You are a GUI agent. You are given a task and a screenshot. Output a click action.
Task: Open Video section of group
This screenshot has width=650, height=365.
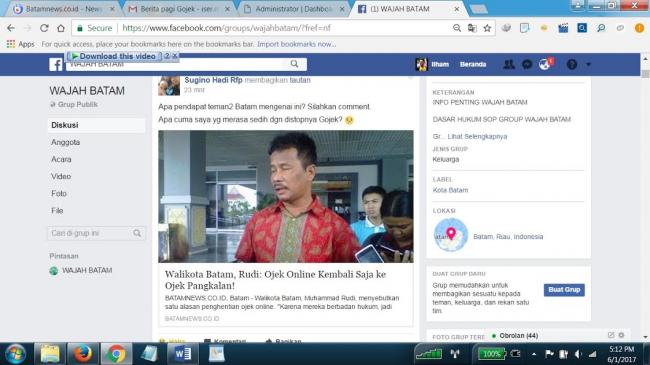pos(61,176)
